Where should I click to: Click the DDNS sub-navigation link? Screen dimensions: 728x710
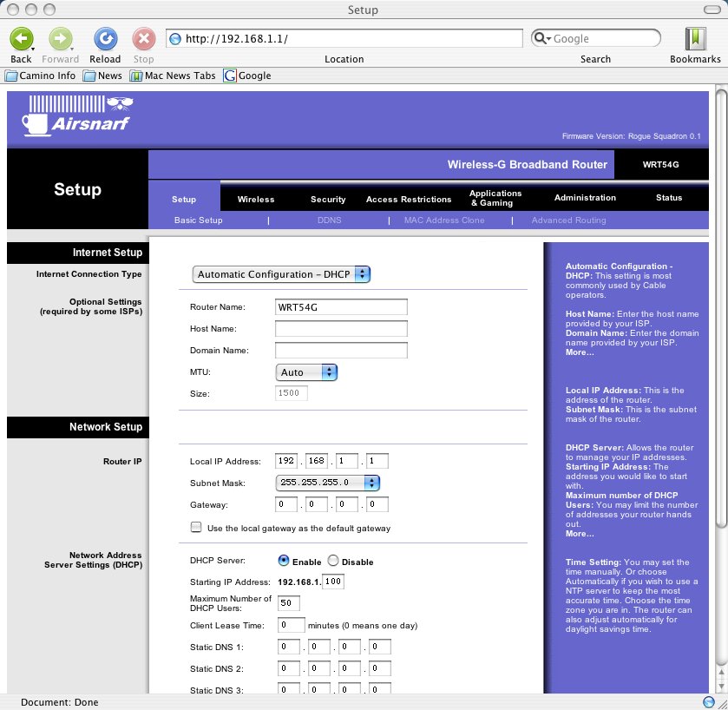[329, 220]
